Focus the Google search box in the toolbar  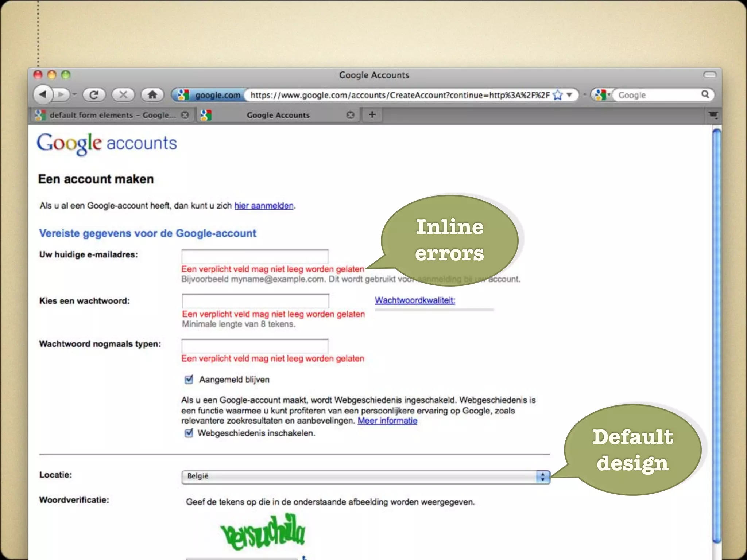click(x=657, y=95)
